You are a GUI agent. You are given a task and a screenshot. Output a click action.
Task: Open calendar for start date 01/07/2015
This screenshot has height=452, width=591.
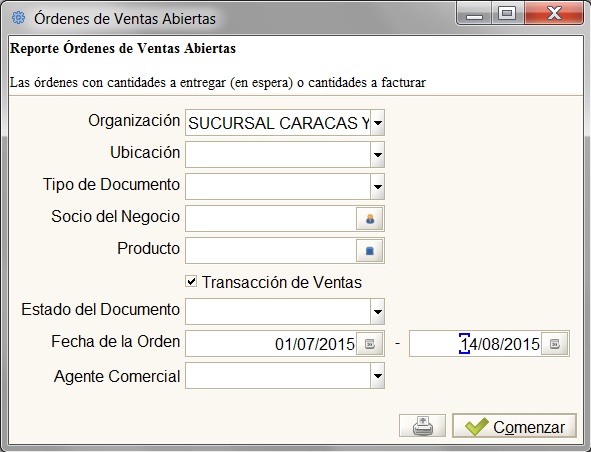coord(370,344)
